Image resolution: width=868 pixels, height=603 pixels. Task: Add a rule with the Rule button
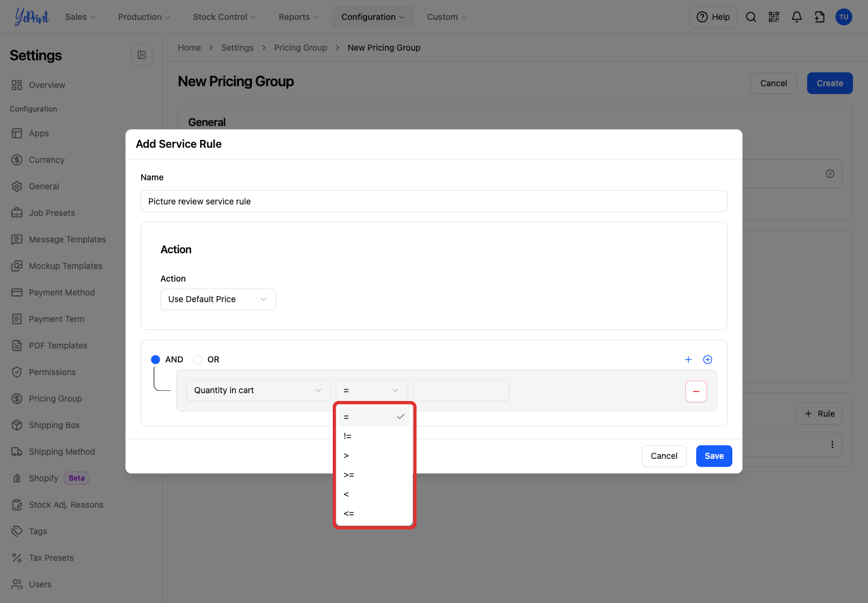pyautogui.click(x=819, y=414)
